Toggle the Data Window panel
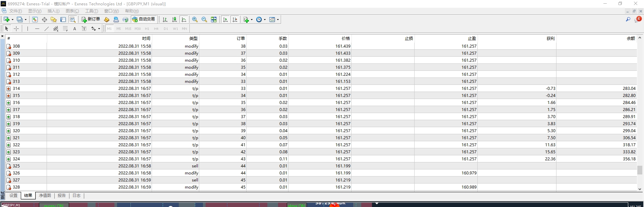644x207 pixels. (x=44, y=19)
